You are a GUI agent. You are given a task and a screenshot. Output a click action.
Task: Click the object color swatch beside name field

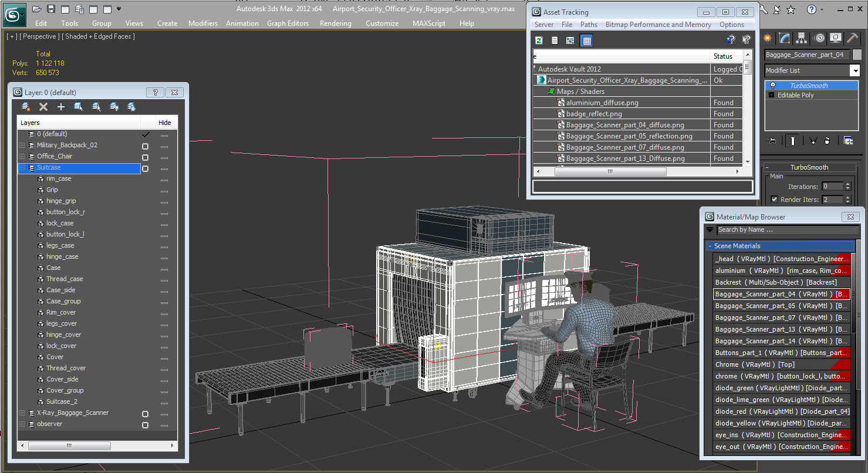[x=857, y=55]
